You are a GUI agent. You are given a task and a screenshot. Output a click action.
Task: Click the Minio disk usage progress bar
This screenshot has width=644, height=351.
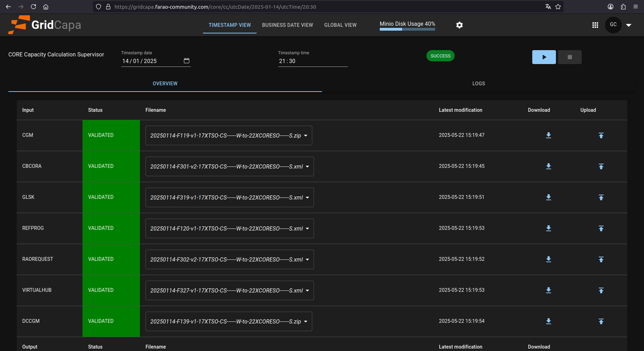[407, 29]
